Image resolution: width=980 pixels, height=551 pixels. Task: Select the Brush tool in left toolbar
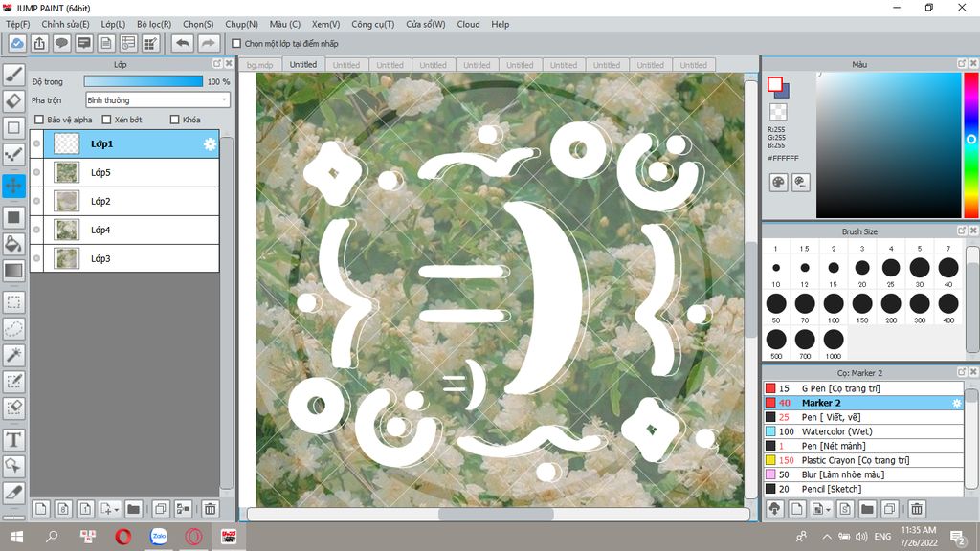point(13,75)
